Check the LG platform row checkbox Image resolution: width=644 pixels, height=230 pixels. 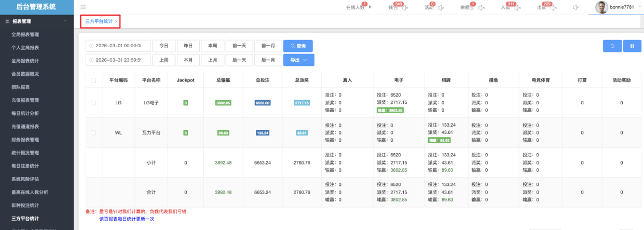pos(93,103)
